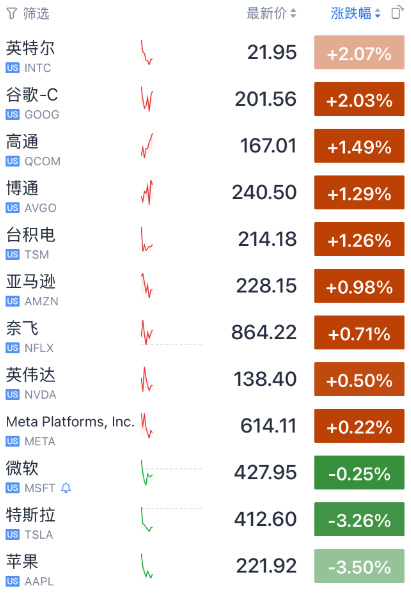The height and width of the screenshot is (594, 411).
Task: Toggle the -0.25% change badge for Microsoft
Action: (x=359, y=473)
